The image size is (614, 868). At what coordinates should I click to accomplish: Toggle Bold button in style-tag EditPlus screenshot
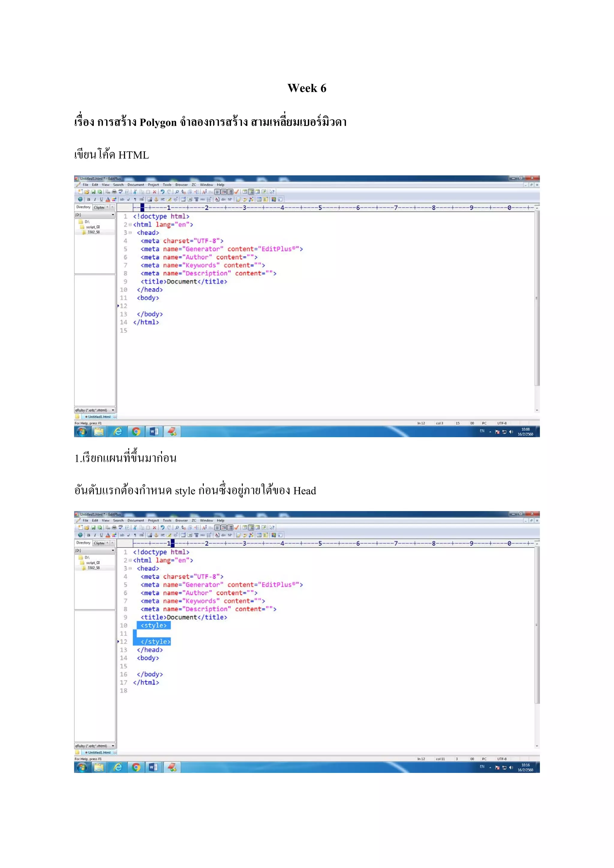pos(88,535)
